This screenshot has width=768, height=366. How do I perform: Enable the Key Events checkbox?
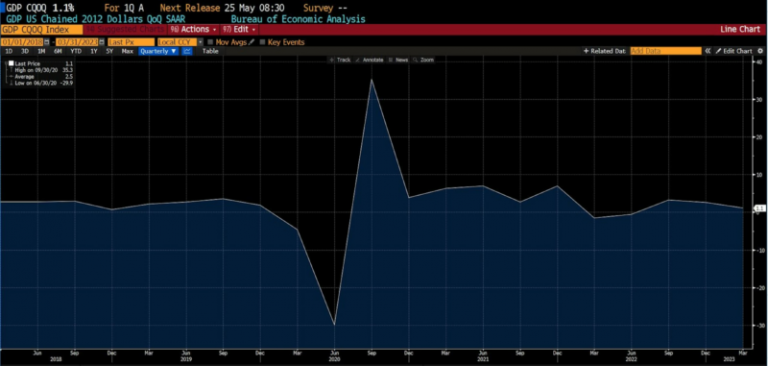click(263, 42)
